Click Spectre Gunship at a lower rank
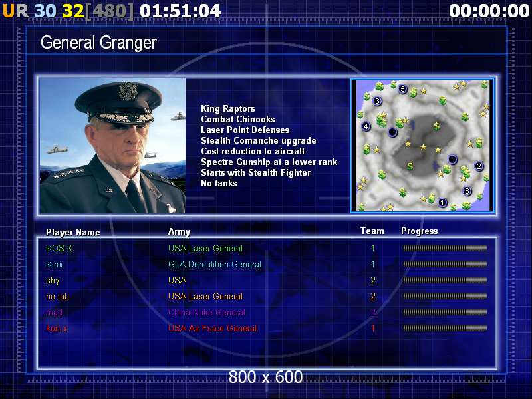The height and width of the screenshot is (399, 532). click(269, 162)
